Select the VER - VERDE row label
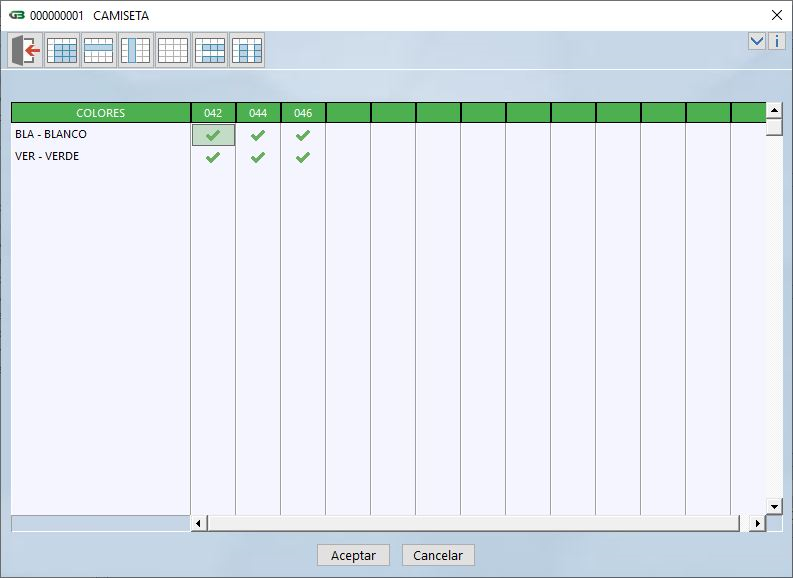This screenshot has height=578, width=793. point(47,157)
